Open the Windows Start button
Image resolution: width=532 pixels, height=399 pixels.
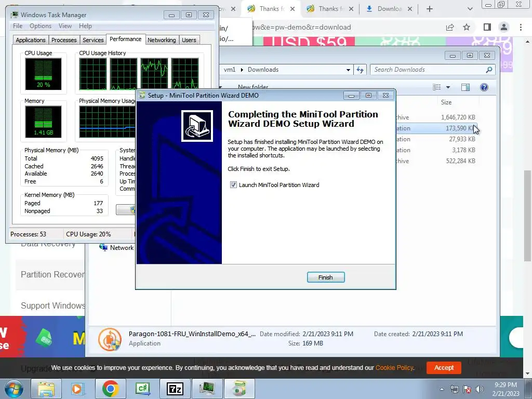tap(14, 389)
